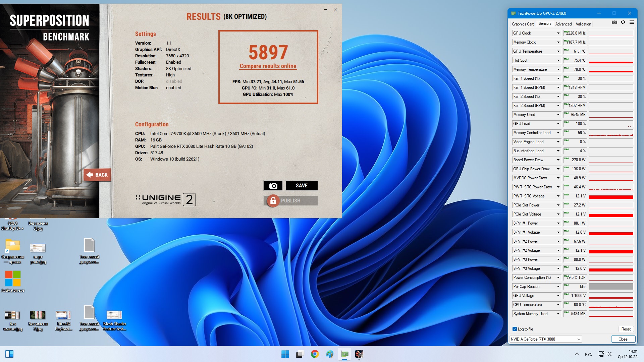Click the locked Publish button

click(290, 201)
